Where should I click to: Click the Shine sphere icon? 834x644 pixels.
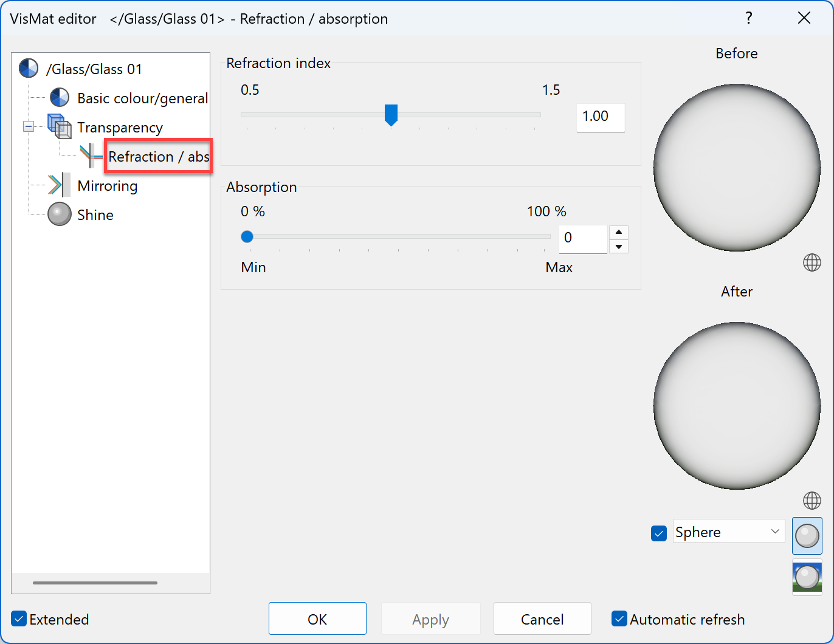tap(59, 214)
